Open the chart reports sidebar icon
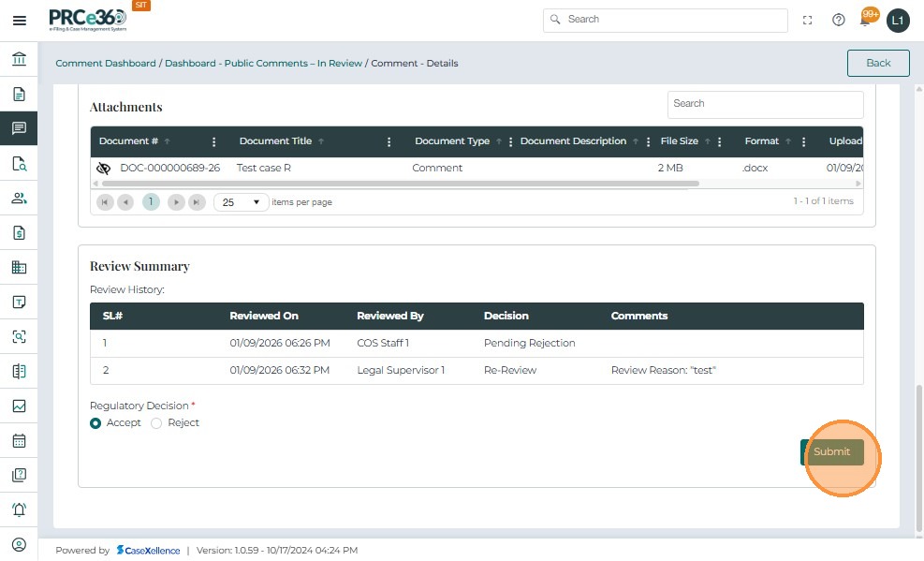The height and width of the screenshot is (561, 924). [x=19, y=406]
